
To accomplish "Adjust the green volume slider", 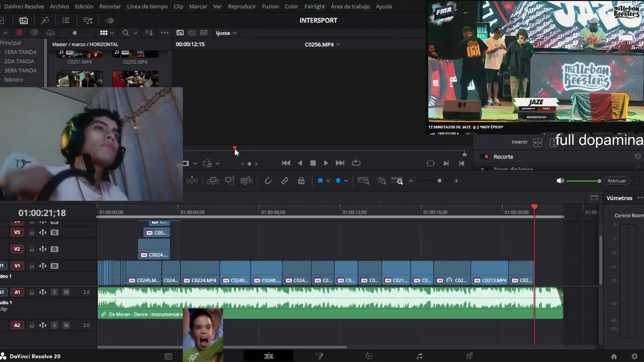I will click(x=584, y=181).
